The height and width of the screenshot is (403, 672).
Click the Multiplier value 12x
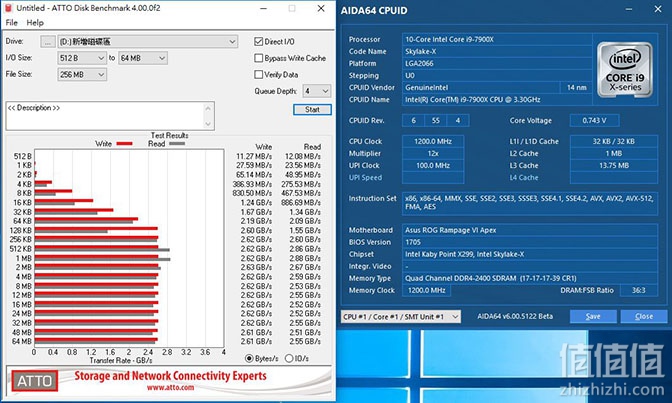(433, 153)
